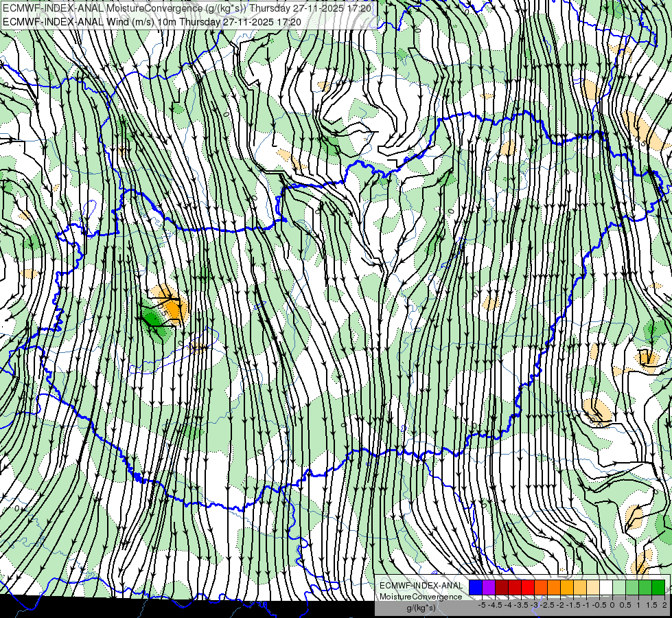The width and height of the screenshot is (672, 618).
Task: Click the -3.5 tick label in legend
Action: click(521, 605)
